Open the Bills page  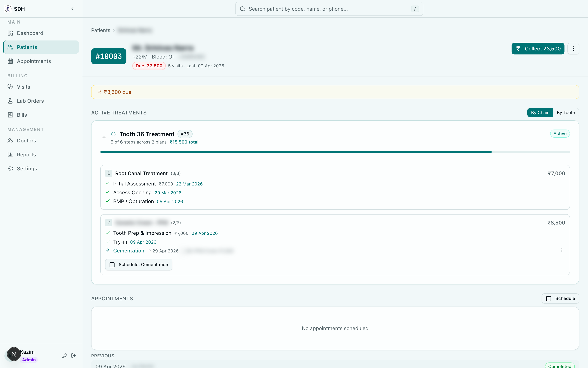pos(41,115)
